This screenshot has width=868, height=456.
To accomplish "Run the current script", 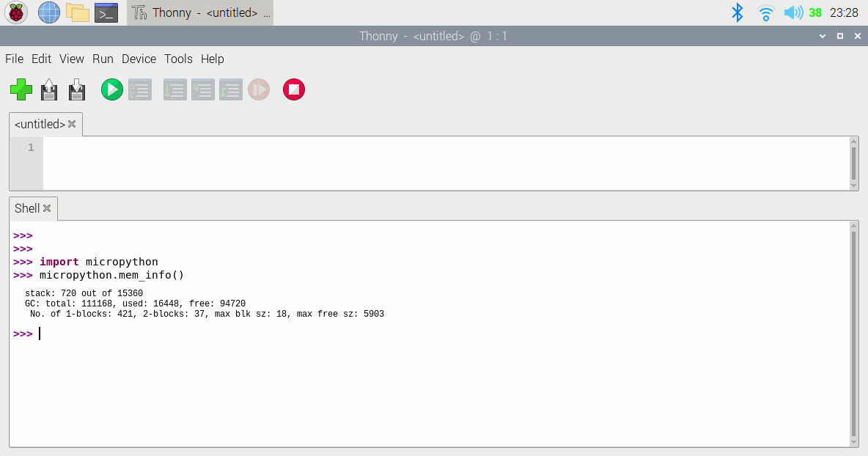I will tap(111, 89).
